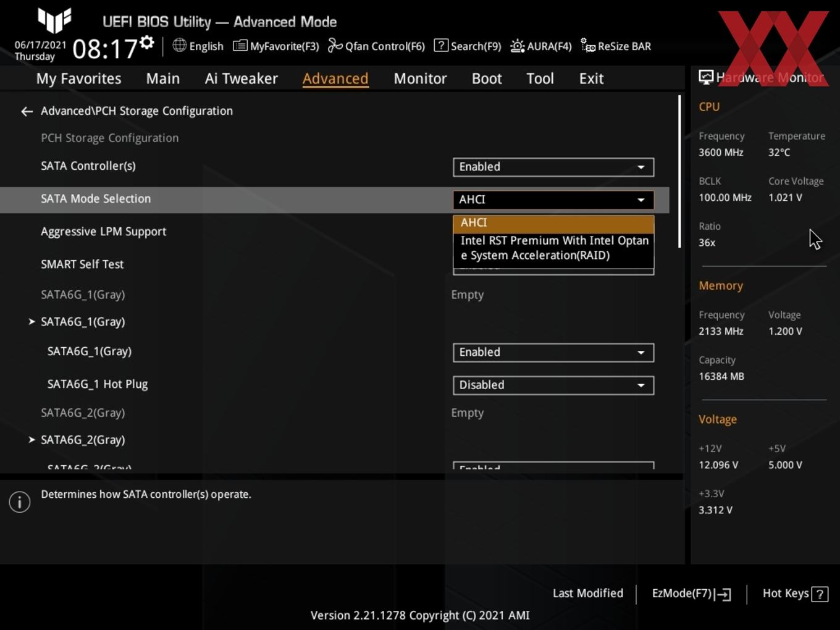840x630 pixels.
Task: Click the Advanced\PCH Storage Configuration breadcrumb
Action: 137,111
